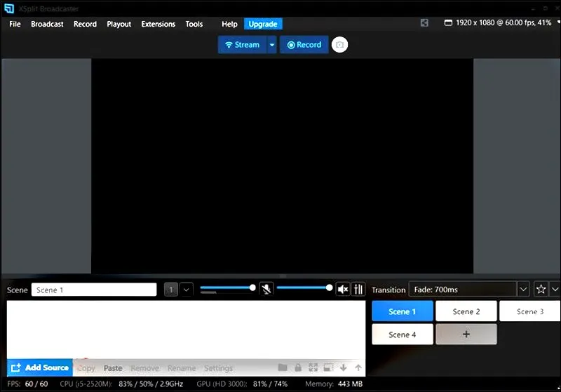Expand the Stream options dropdown arrow
Viewport: 561px width, 392px height.
(272, 45)
